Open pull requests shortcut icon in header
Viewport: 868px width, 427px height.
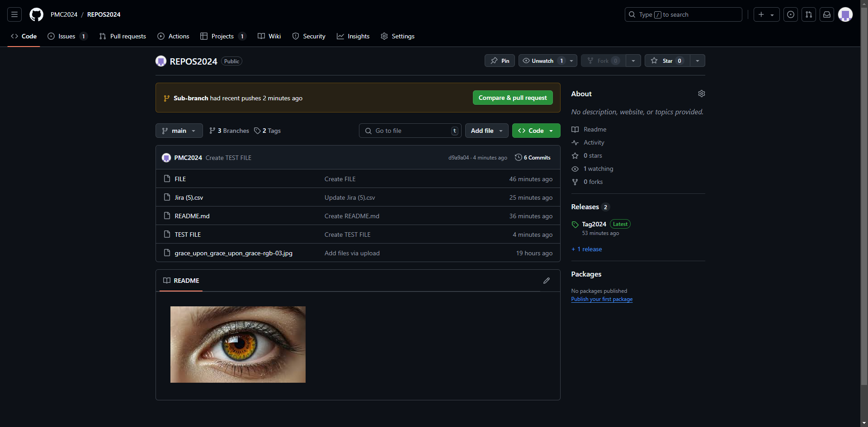click(808, 14)
